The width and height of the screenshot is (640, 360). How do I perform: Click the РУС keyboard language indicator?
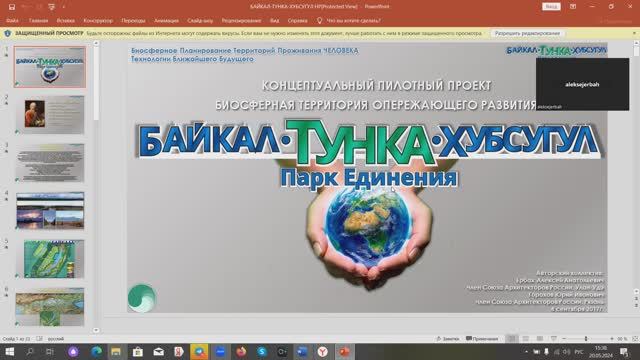tap(579, 352)
